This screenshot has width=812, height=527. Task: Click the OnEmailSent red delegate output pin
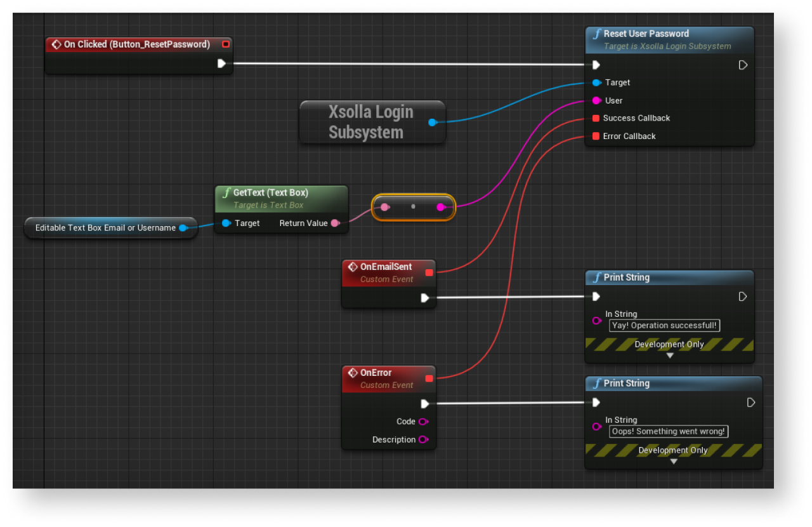pyautogui.click(x=429, y=272)
